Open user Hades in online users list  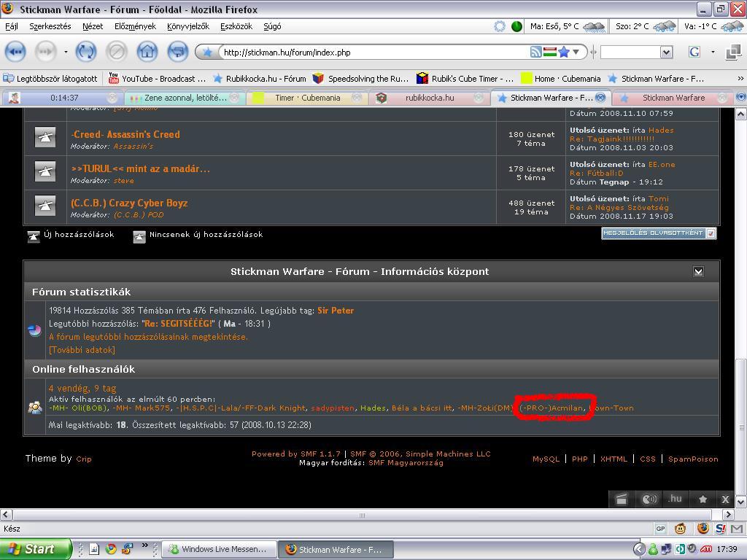coord(373,408)
